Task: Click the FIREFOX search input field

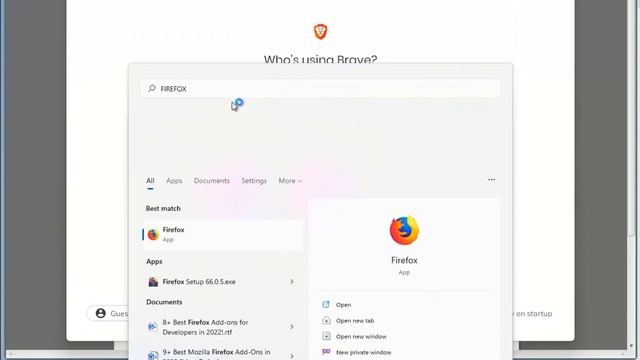Action: 320,89
